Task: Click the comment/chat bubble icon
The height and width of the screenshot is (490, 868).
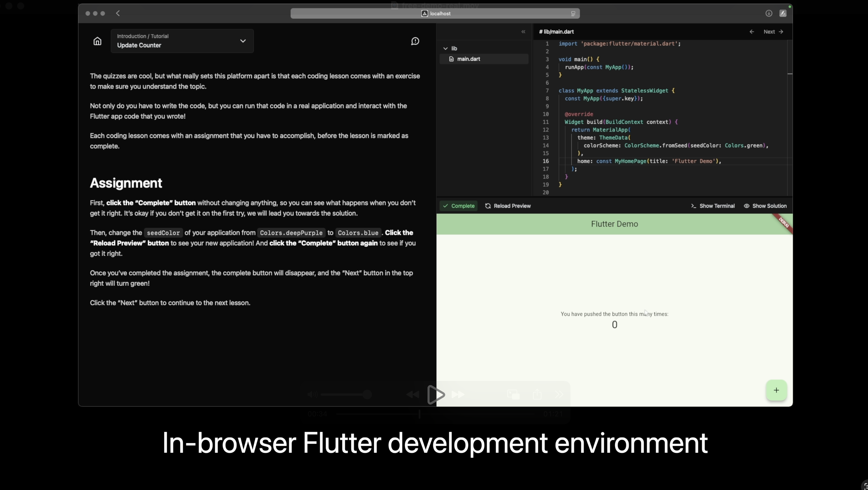Action: point(415,41)
